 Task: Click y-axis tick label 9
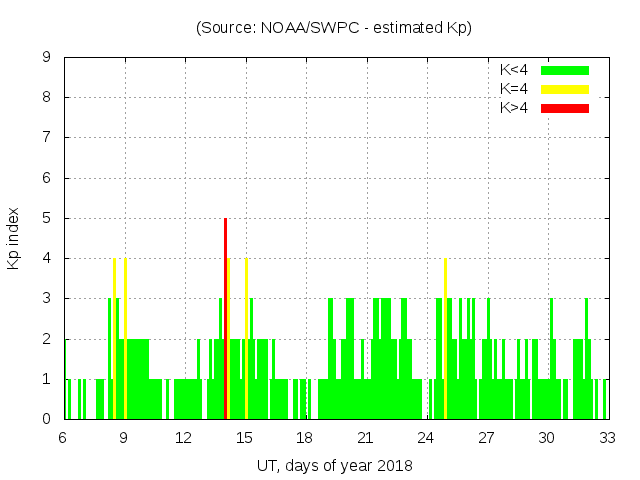[47, 57]
